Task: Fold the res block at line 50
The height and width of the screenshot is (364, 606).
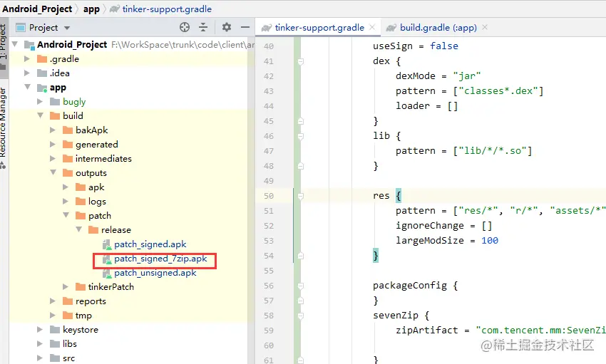Action: pyautogui.click(x=300, y=196)
